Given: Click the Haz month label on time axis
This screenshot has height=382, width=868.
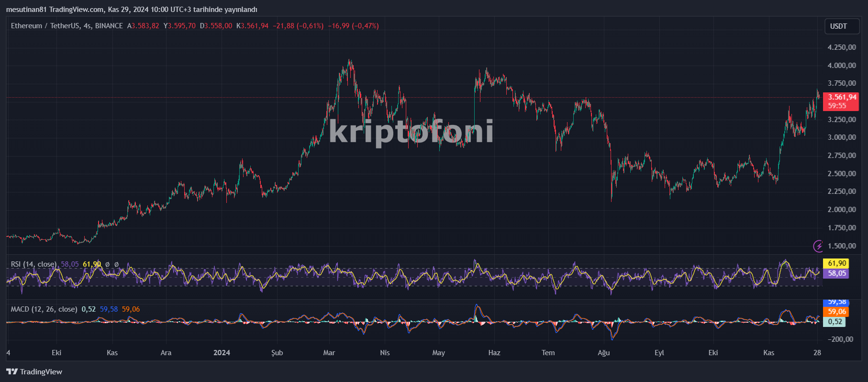Looking at the screenshot, I should (494, 353).
